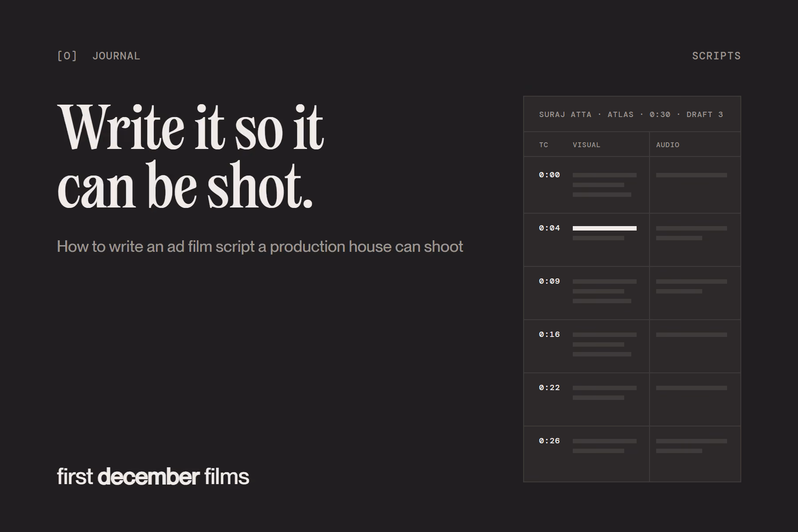Select timecode 0:22
This screenshot has width=798, height=532.
[x=549, y=388]
